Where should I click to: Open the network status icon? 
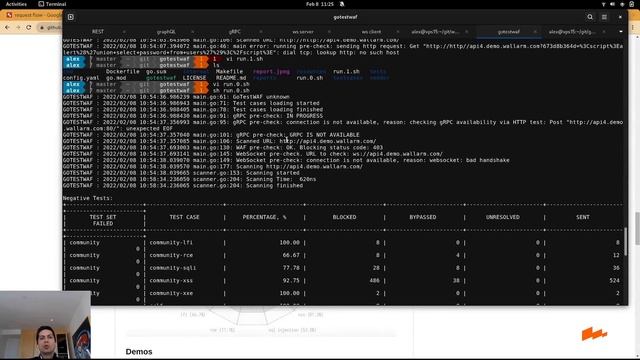click(603, 4)
